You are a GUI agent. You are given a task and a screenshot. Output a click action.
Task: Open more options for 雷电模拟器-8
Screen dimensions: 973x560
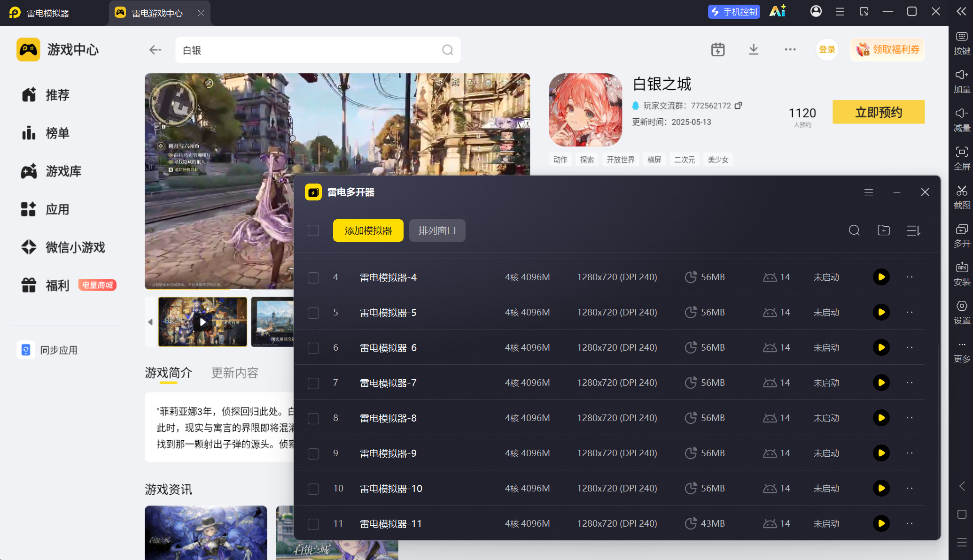(x=910, y=418)
